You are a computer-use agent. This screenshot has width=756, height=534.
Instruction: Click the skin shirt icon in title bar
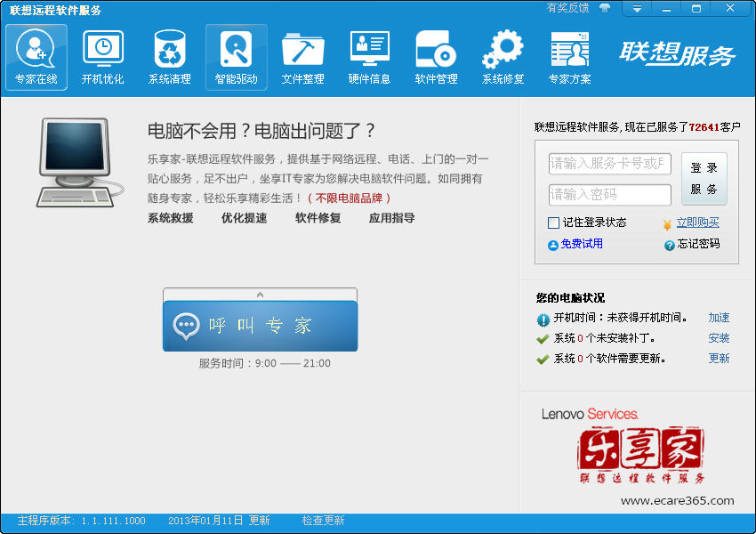coord(605,8)
